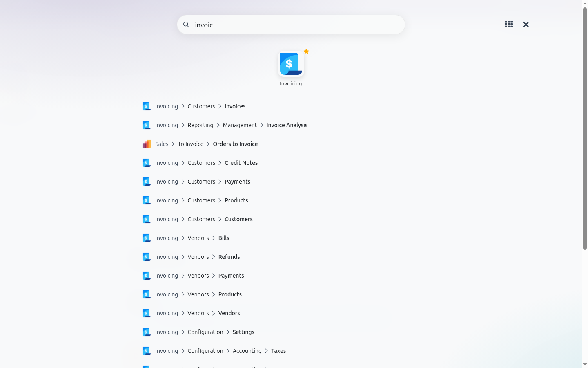The width and height of the screenshot is (588, 368).
Task: Click the scrollbar up arrow
Action: point(585,3)
